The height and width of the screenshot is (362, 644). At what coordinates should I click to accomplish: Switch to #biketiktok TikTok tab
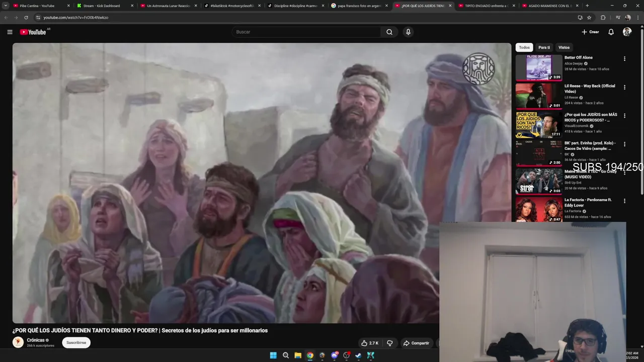(x=231, y=6)
